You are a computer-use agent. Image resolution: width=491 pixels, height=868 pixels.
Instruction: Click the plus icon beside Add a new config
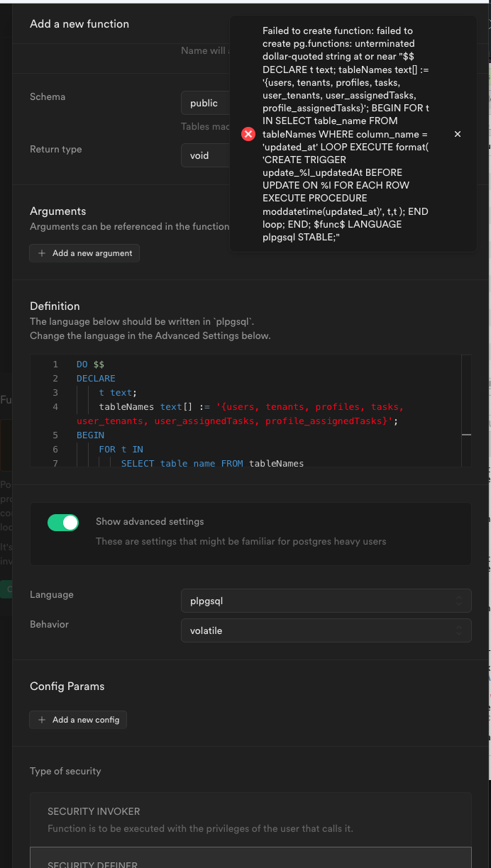(42, 720)
